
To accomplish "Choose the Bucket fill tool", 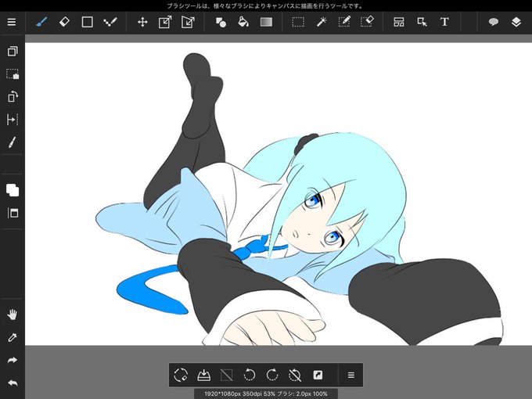I will [x=243, y=22].
